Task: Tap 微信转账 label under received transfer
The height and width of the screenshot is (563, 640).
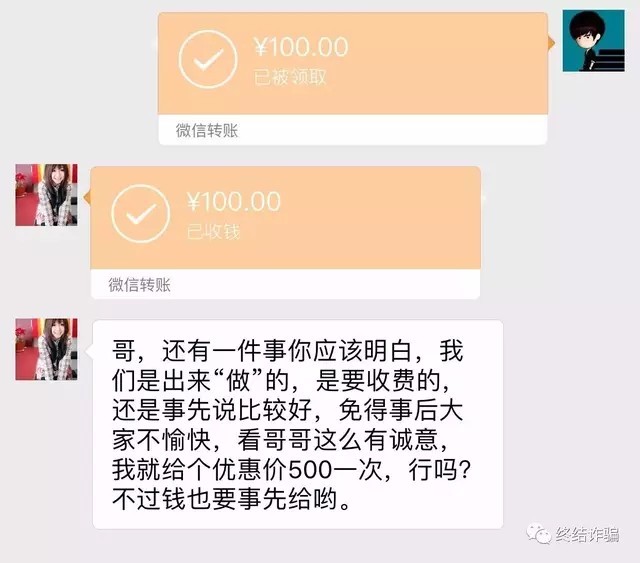Action: coord(140,285)
